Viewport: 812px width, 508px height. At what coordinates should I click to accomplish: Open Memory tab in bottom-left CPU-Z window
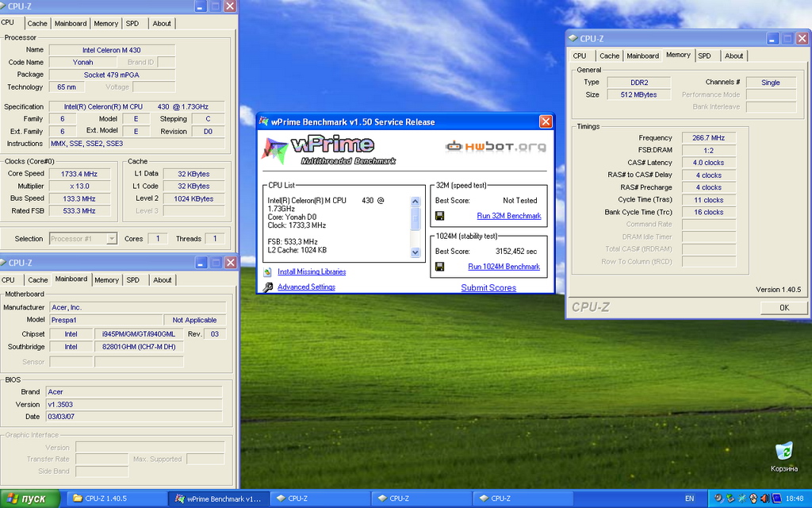pos(107,280)
